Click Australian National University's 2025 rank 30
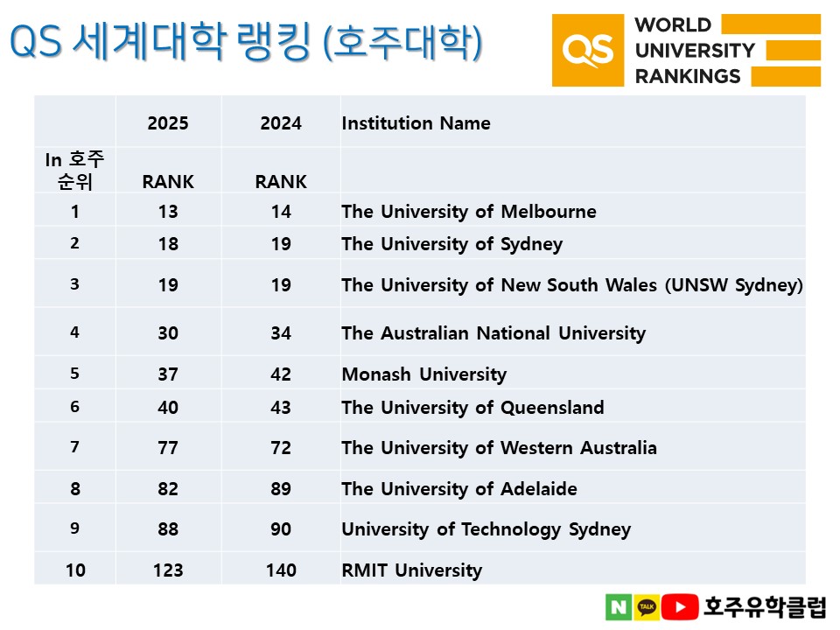Image resolution: width=840 pixels, height=630 pixels. (168, 333)
